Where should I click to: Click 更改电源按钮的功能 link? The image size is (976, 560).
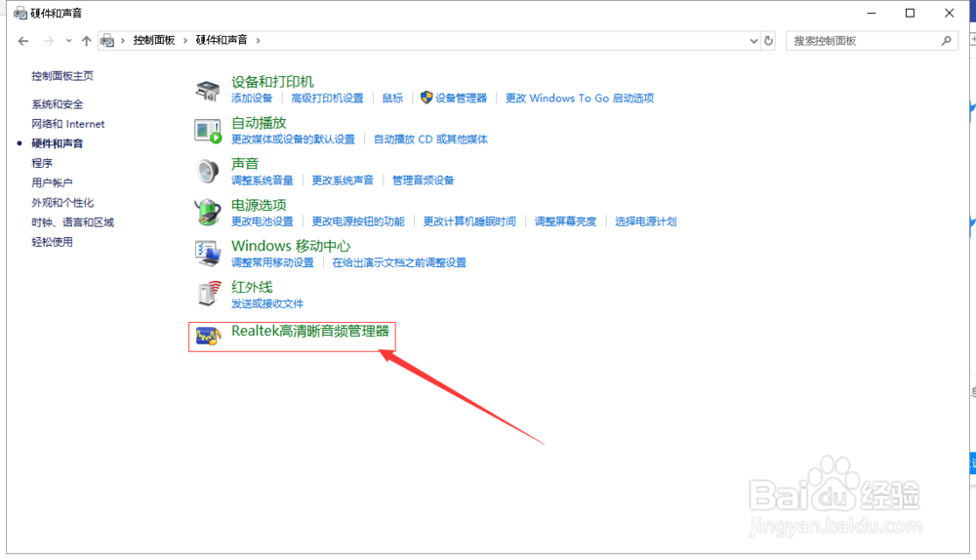tap(358, 221)
